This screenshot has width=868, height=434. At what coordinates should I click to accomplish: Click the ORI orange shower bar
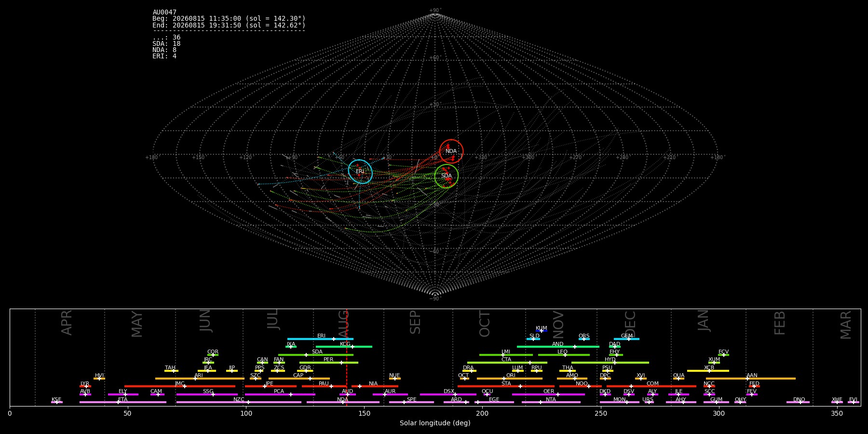[510, 379]
